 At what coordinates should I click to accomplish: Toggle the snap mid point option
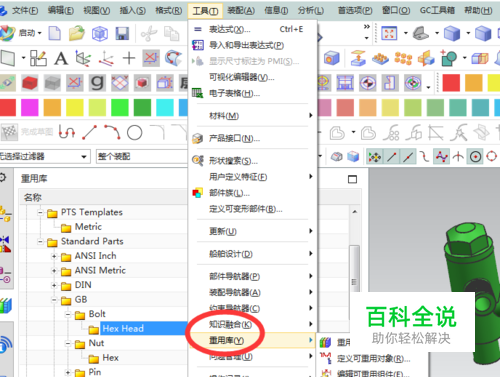(x=408, y=156)
